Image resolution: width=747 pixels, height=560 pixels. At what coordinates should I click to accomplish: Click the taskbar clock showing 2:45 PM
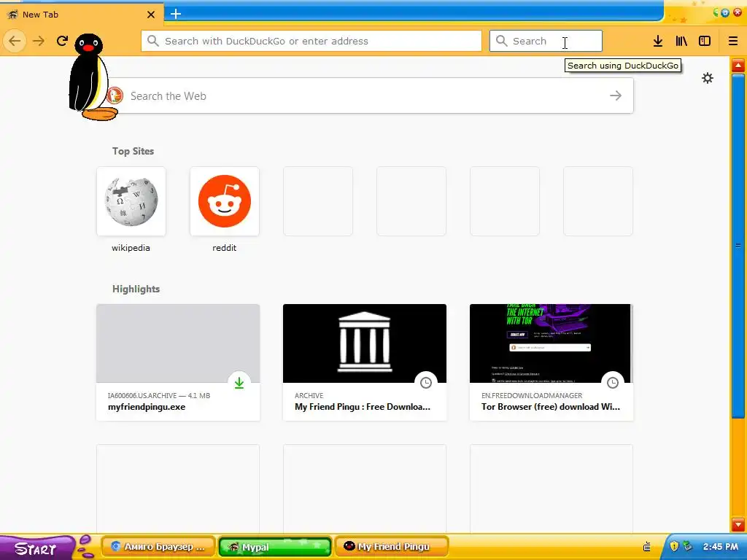coord(720,547)
